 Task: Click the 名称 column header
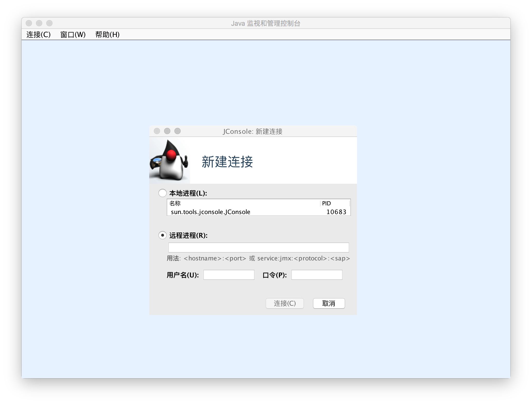point(244,203)
